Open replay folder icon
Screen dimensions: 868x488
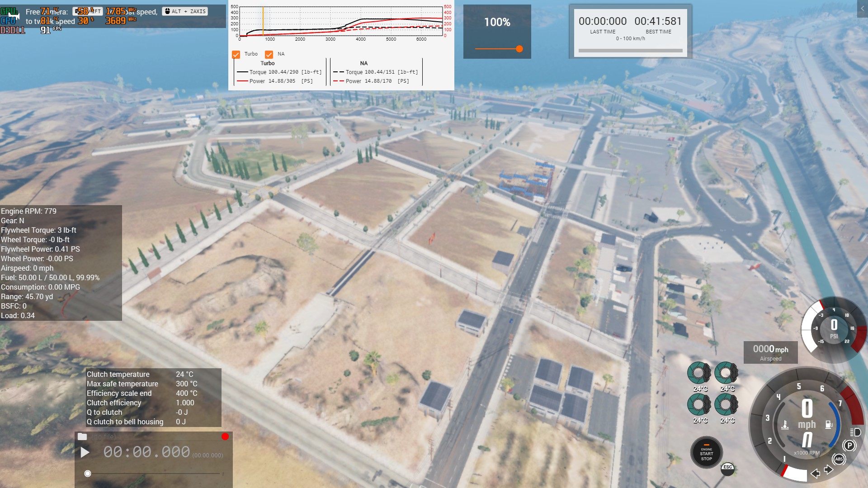point(82,436)
